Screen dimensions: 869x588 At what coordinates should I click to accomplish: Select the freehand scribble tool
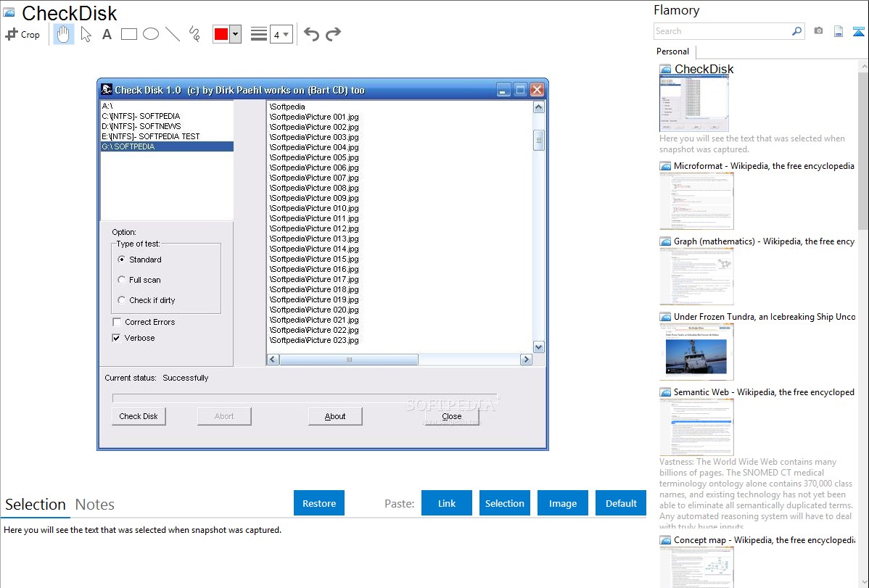(x=194, y=34)
